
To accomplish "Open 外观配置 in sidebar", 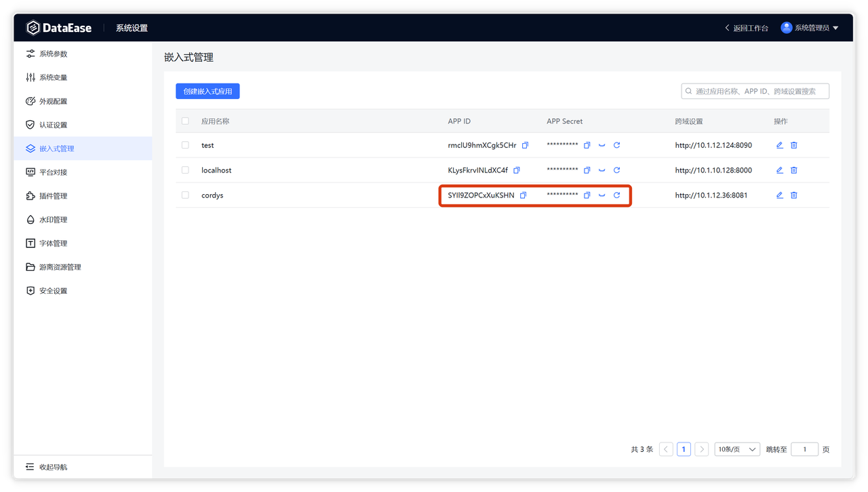I will 83,101.
